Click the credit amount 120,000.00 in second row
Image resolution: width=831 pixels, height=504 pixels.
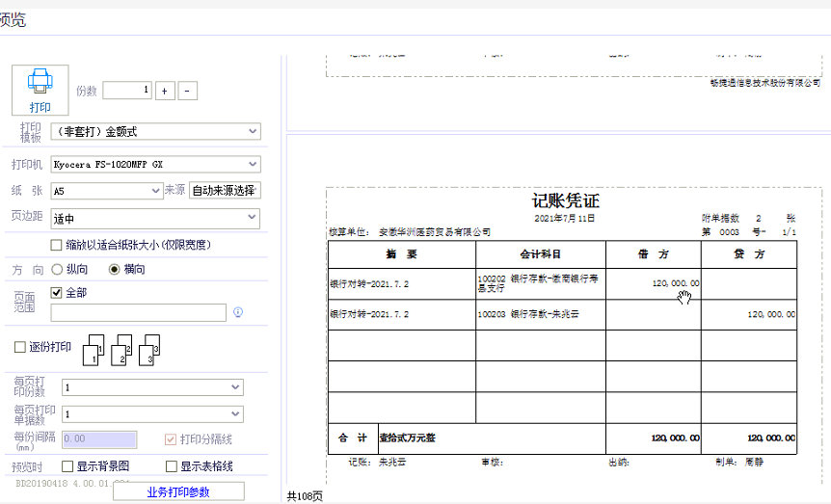(x=771, y=314)
